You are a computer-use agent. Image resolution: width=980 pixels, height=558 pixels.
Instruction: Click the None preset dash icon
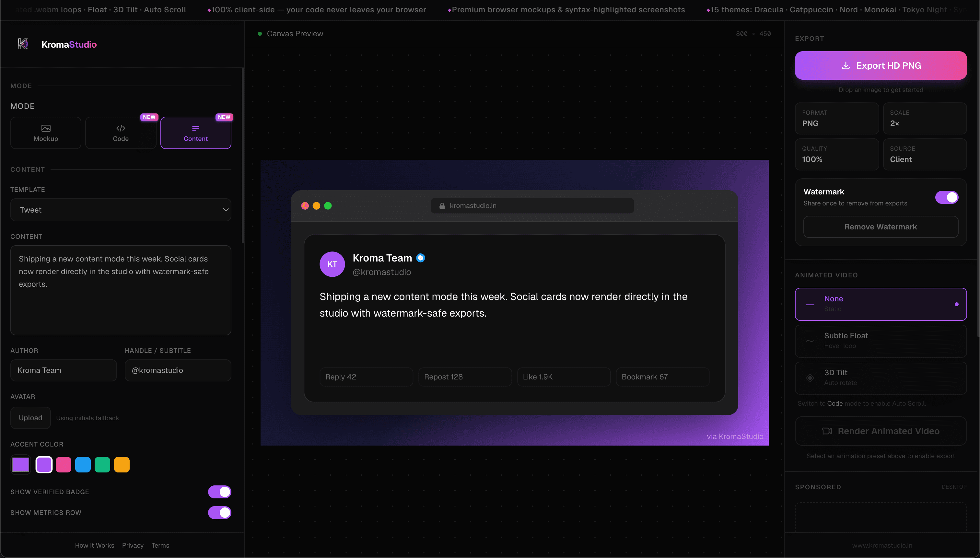[810, 305]
